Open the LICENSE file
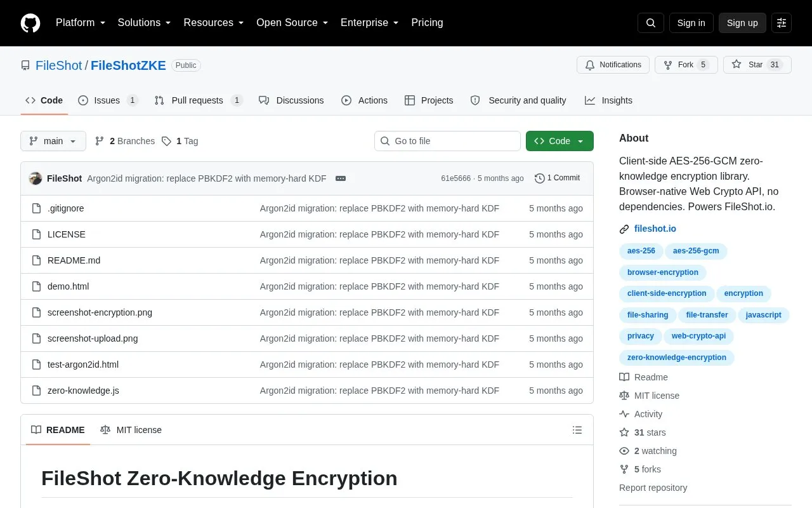 tap(67, 234)
